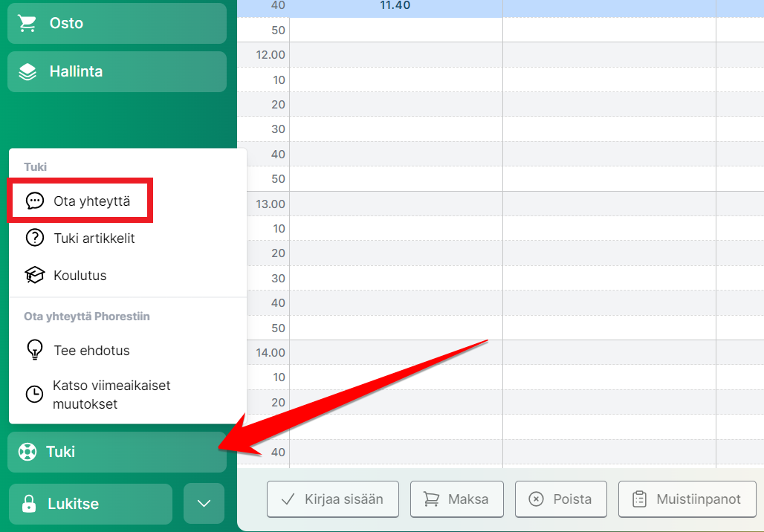Click the clock icon for viimeaikaiset muutokset
Viewport: 764px width, 532px height.
[35, 395]
